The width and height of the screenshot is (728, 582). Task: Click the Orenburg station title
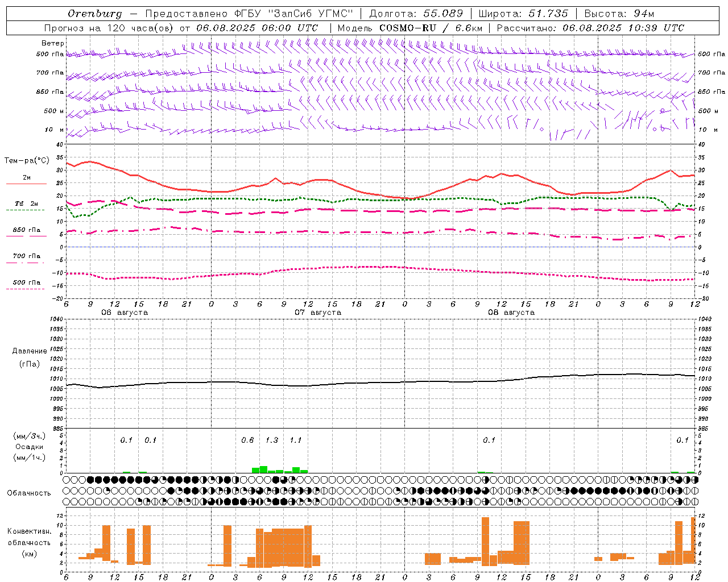[x=94, y=14]
